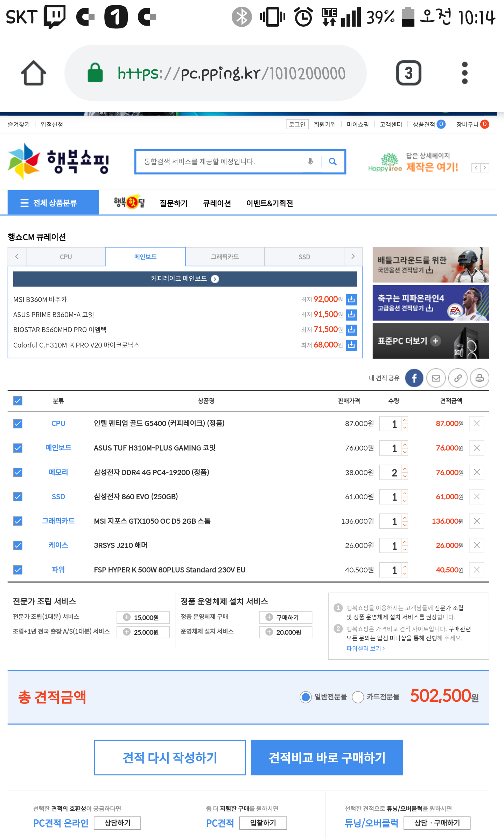Add ASUS PRIME B360M-A to estimate icon

pos(351,315)
